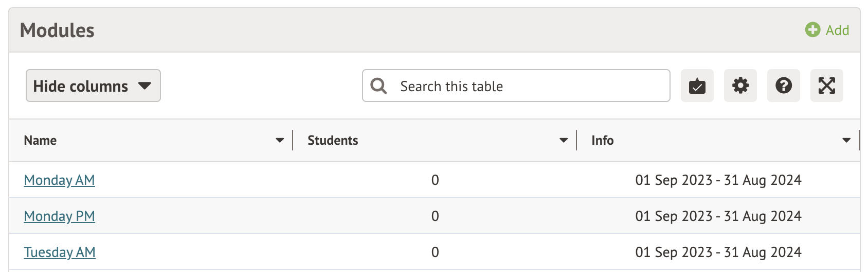Open the Name column dropdown arrow
The image size is (868, 272).
(280, 140)
